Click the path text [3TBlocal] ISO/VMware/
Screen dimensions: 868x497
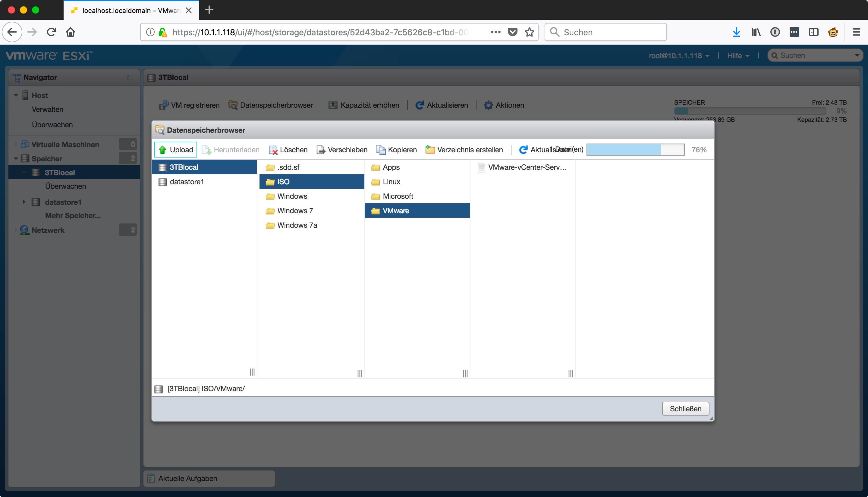click(x=206, y=388)
